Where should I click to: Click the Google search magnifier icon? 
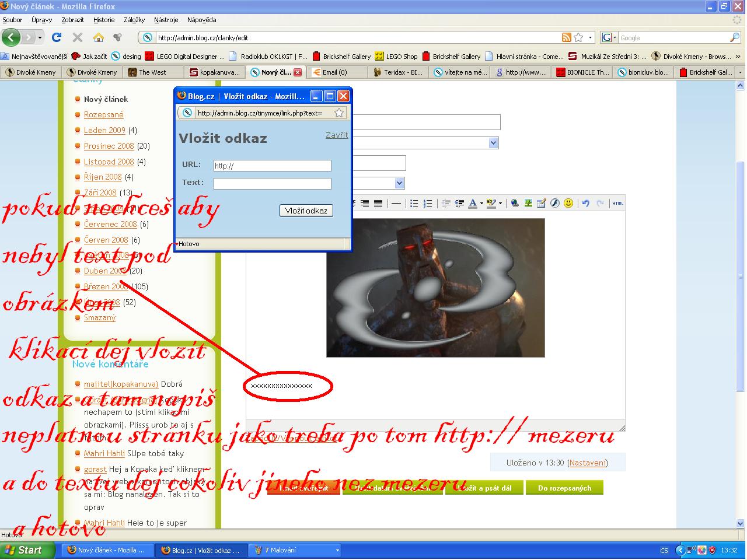[x=734, y=37]
